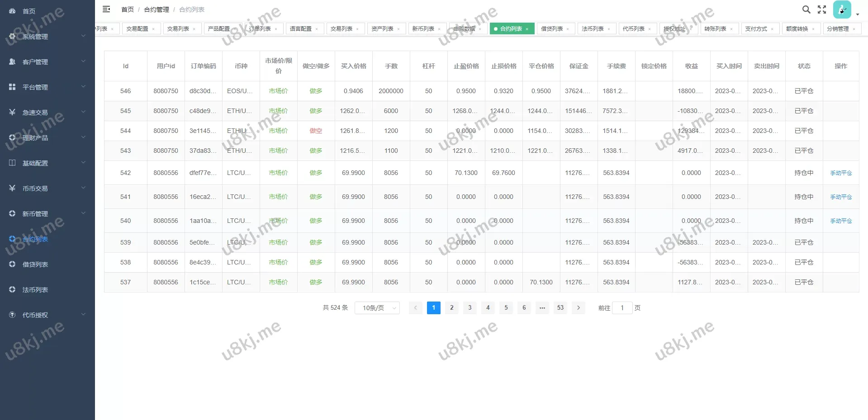
Task: Open the user avatar menu
Action: click(x=842, y=9)
